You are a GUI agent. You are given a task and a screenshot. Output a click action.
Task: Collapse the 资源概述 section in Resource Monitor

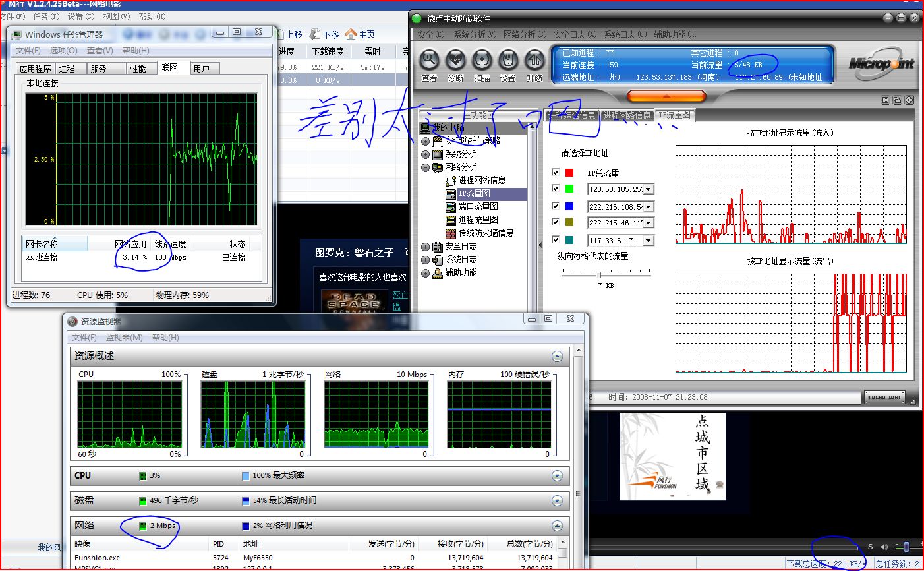pos(557,356)
